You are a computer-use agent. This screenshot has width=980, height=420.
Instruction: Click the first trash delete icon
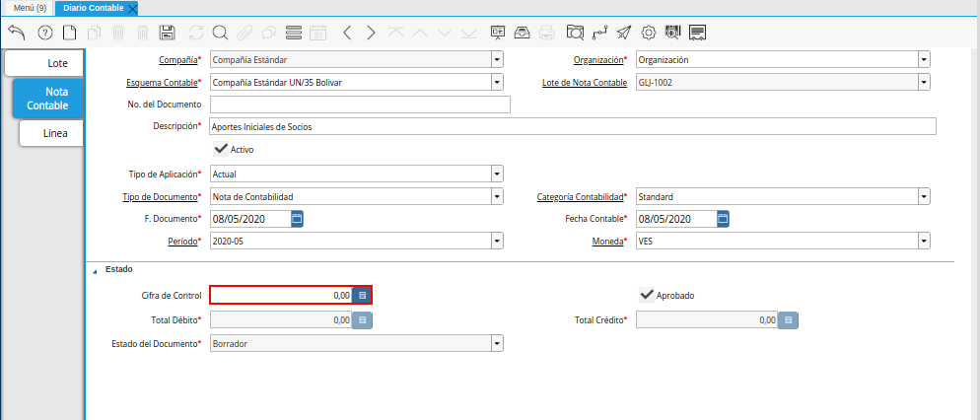click(118, 33)
